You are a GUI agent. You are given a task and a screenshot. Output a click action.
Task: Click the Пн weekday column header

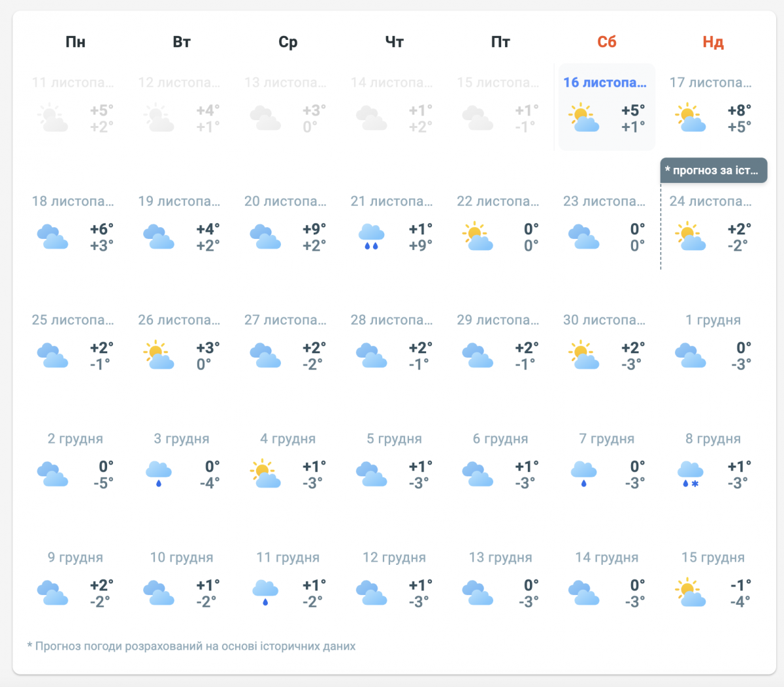pyautogui.click(x=75, y=42)
